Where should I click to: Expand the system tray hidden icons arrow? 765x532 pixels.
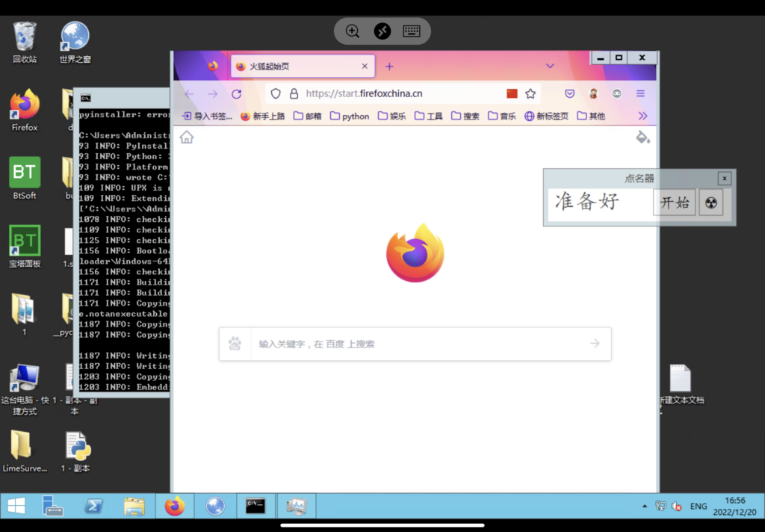pos(645,507)
